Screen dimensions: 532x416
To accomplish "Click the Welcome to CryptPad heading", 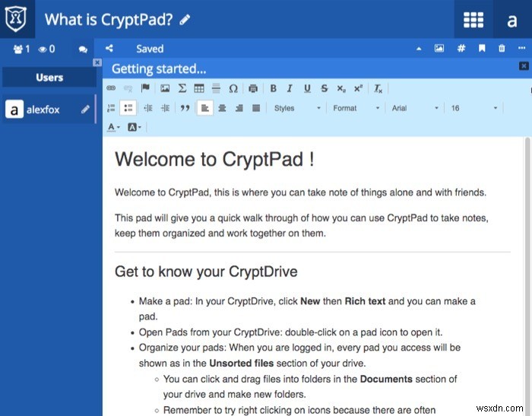I will coord(214,159).
